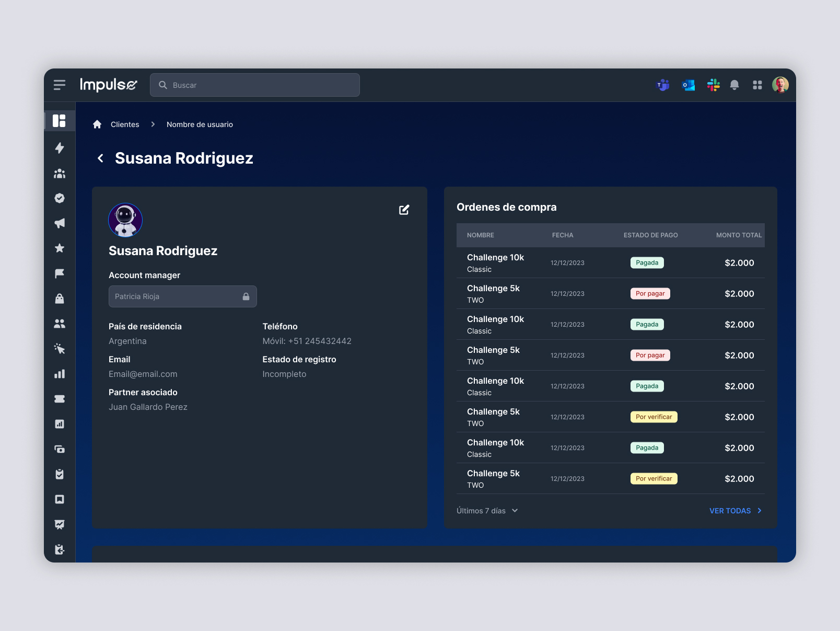This screenshot has width=840, height=631.
Task: Sort by NOMBRE column header
Action: pyautogui.click(x=481, y=235)
